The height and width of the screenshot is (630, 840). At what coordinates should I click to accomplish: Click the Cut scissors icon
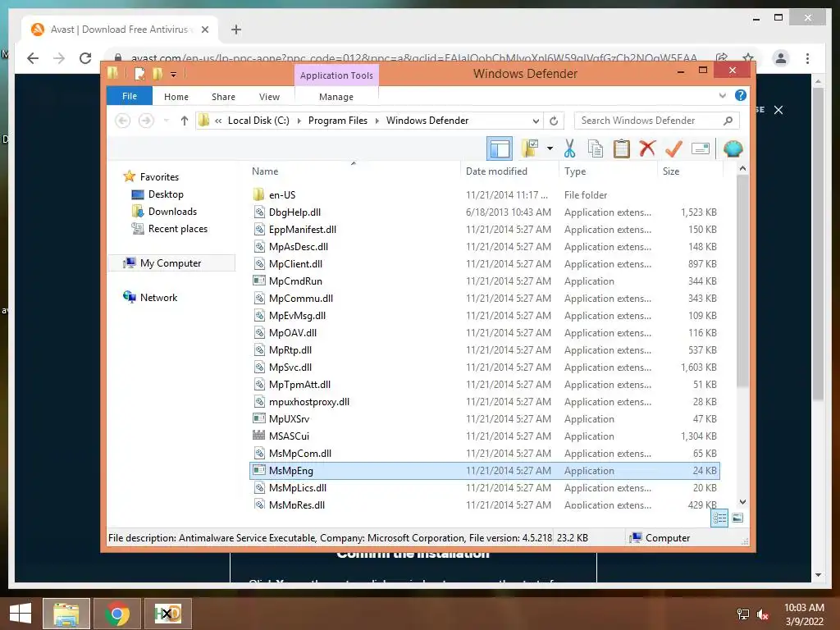(x=569, y=148)
